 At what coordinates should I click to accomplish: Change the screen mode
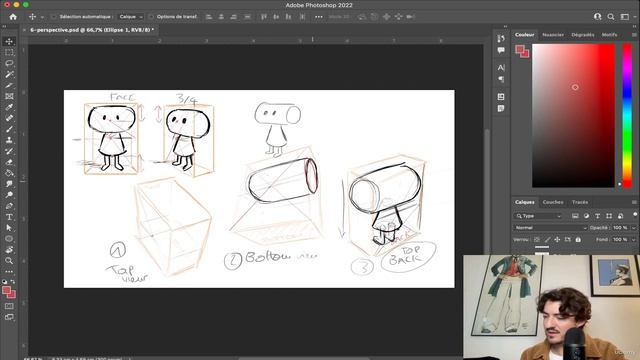[9, 317]
